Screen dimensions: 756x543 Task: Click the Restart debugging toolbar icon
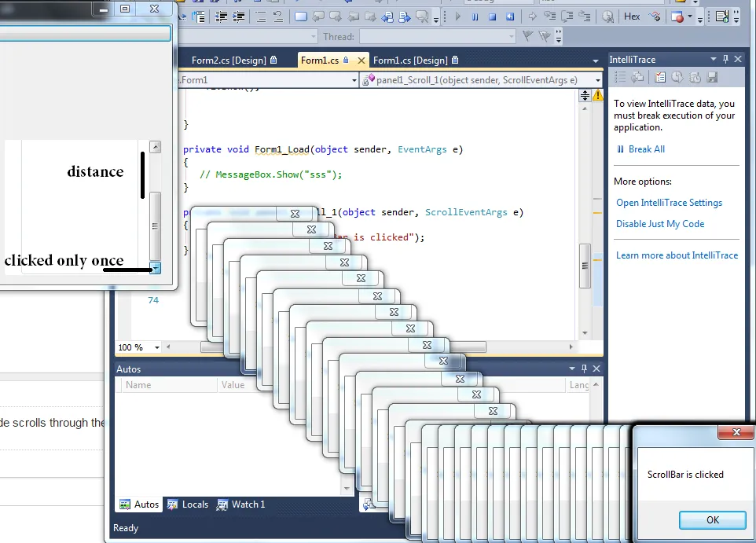click(x=510, y=17)
